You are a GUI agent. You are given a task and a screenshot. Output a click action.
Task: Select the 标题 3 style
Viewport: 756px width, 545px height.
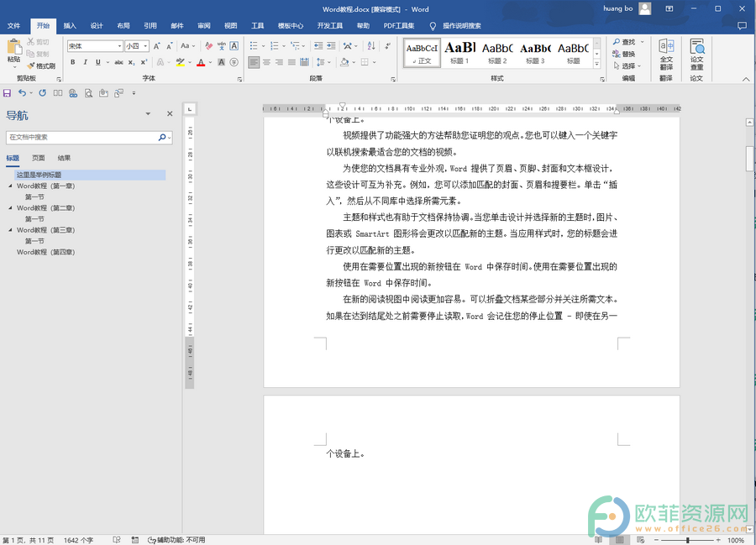point(535,53)
